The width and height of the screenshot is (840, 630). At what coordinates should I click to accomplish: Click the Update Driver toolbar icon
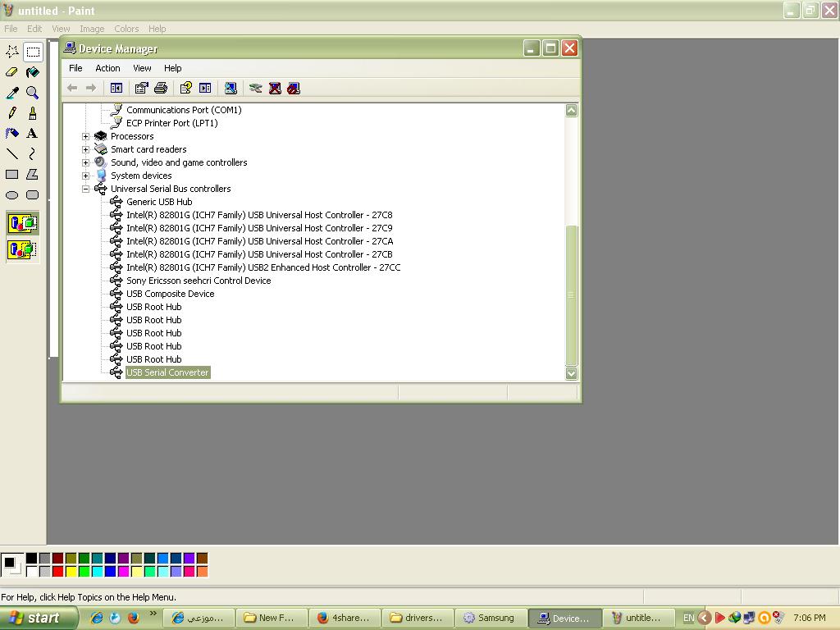pyautogui.click(x=256, y=88)
